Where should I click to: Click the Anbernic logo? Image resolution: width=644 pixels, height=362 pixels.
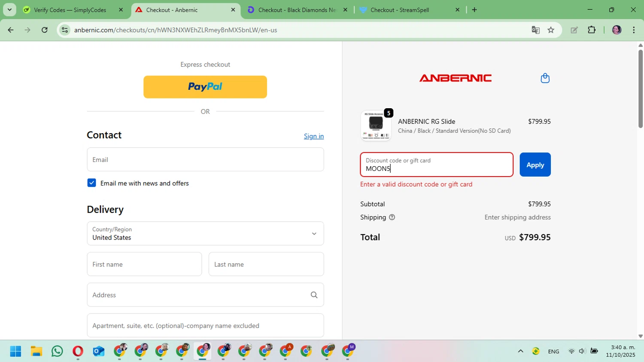(455, 78)
